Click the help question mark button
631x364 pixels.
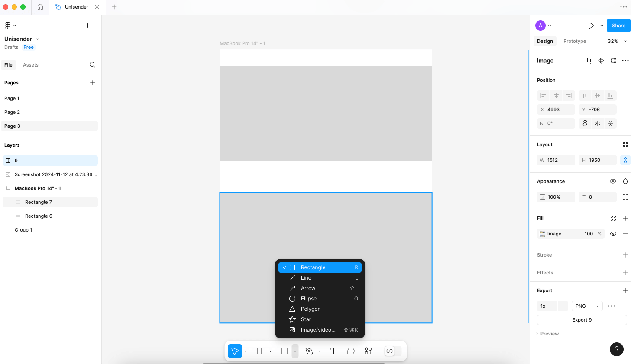tap(617, 349)
